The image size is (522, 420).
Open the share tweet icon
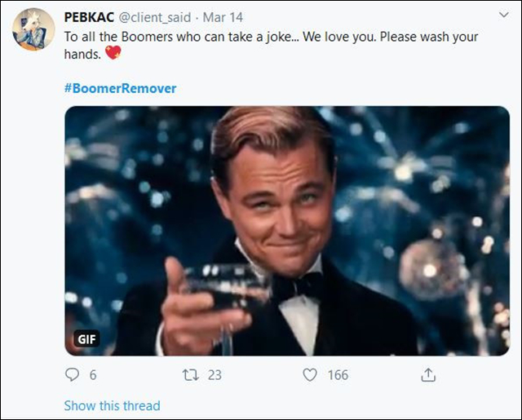coord(427,374)
